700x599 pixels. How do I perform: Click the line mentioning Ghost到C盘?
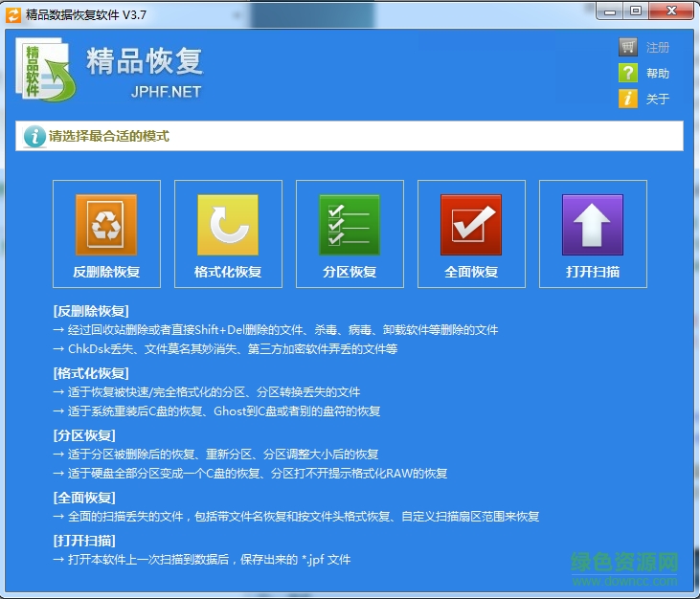(216, 411)
